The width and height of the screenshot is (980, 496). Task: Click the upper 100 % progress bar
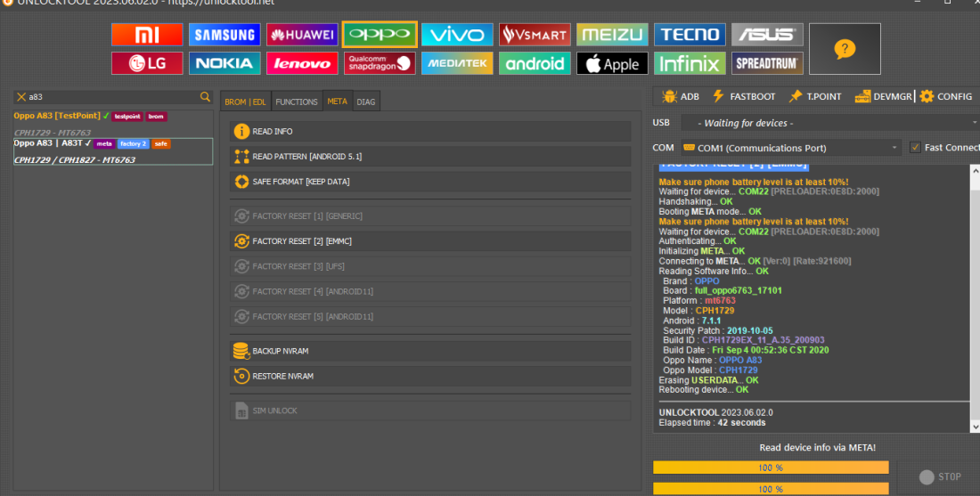[771, 468]
